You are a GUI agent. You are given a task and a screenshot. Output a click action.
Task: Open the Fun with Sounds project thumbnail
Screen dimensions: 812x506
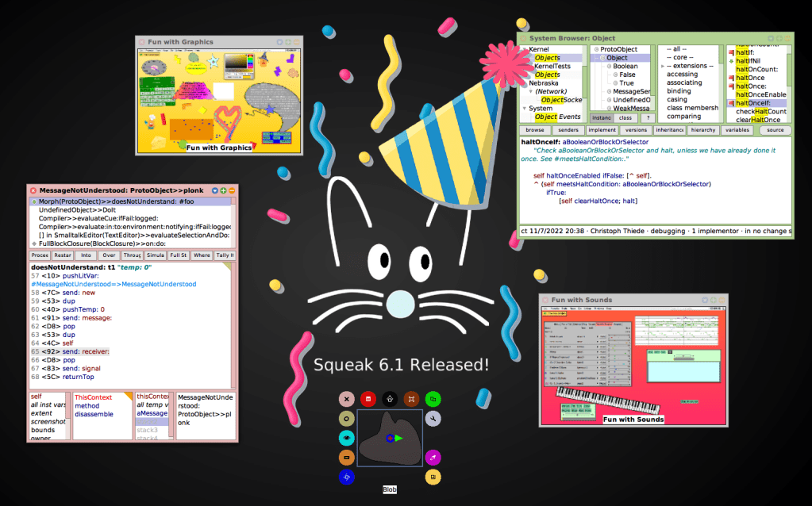click(x=633, y=366)
